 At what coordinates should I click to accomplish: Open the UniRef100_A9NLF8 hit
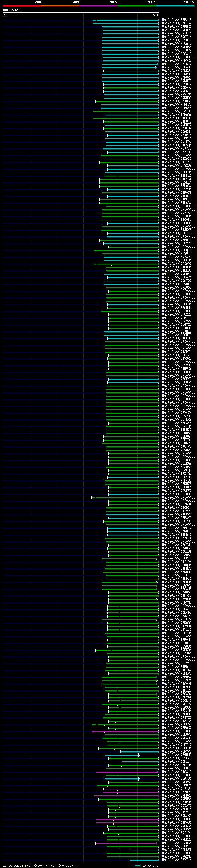coord(176,850)
